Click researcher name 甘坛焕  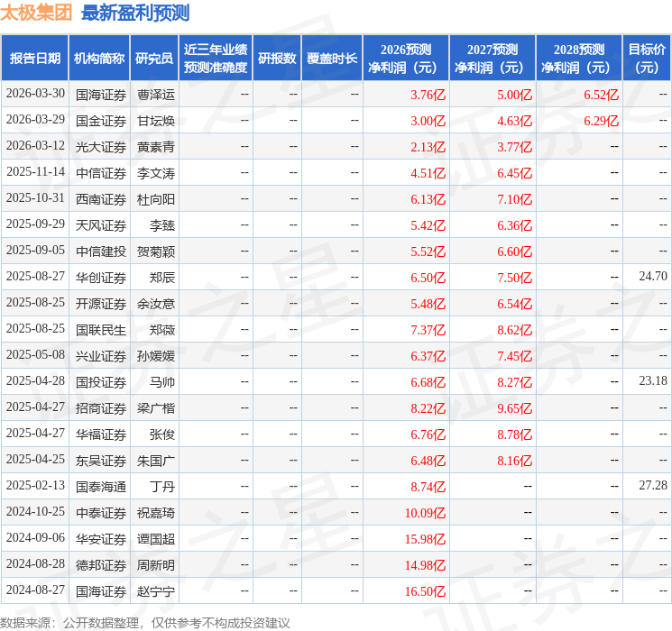coord(156,121)
